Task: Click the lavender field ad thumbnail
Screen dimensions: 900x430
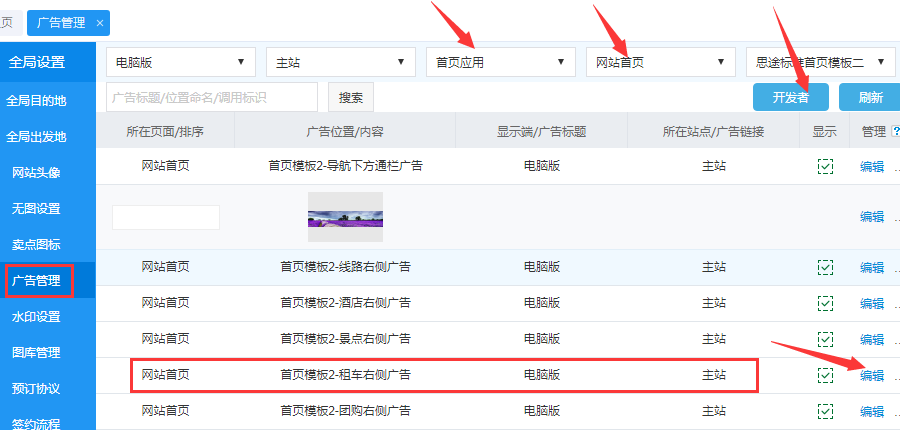Action: [345, 217]
